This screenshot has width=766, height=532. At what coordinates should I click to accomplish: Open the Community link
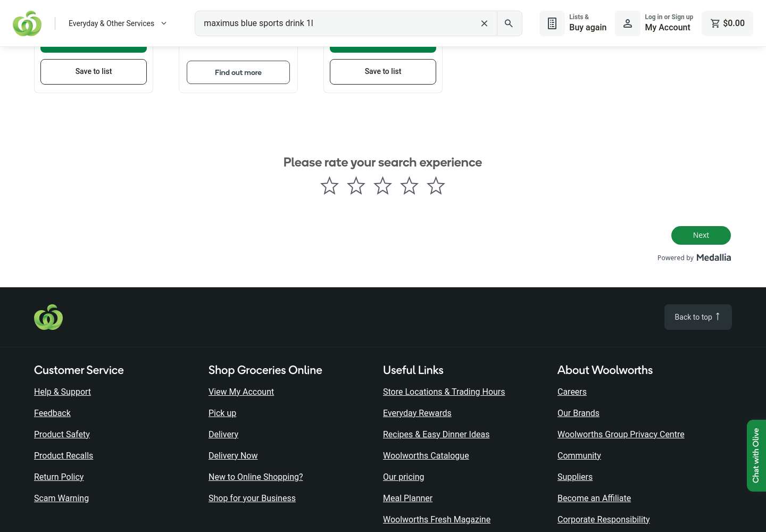[x=579, y=455]
